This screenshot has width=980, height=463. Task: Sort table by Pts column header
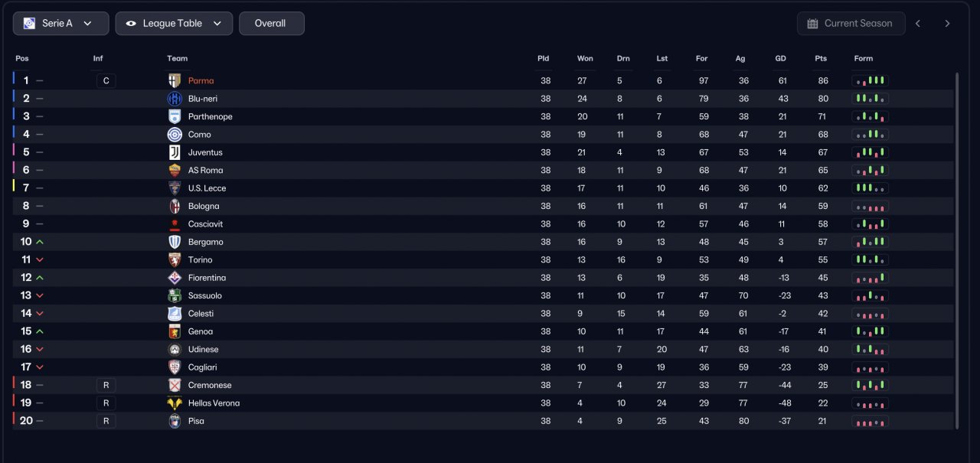tap(821, 59)
